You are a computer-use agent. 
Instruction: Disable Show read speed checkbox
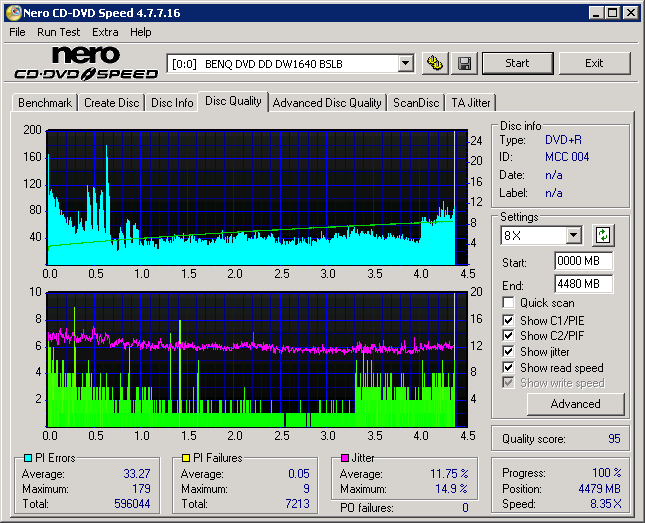coord(509,368)
